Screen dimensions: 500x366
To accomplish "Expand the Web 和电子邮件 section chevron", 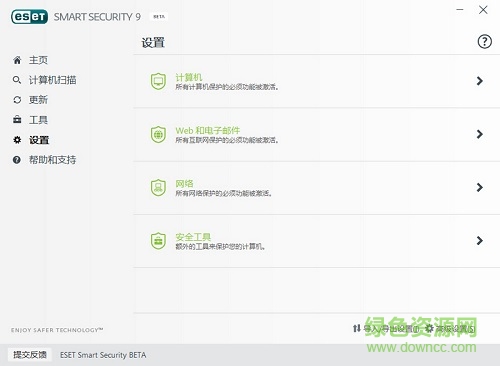I will click(x=480, y=134).
